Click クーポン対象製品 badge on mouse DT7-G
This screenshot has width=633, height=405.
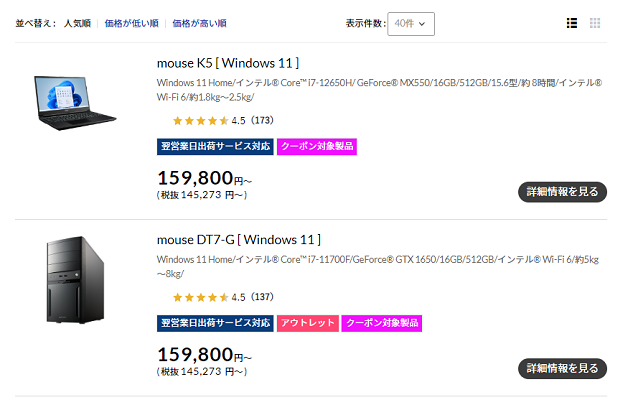point(382,324)
